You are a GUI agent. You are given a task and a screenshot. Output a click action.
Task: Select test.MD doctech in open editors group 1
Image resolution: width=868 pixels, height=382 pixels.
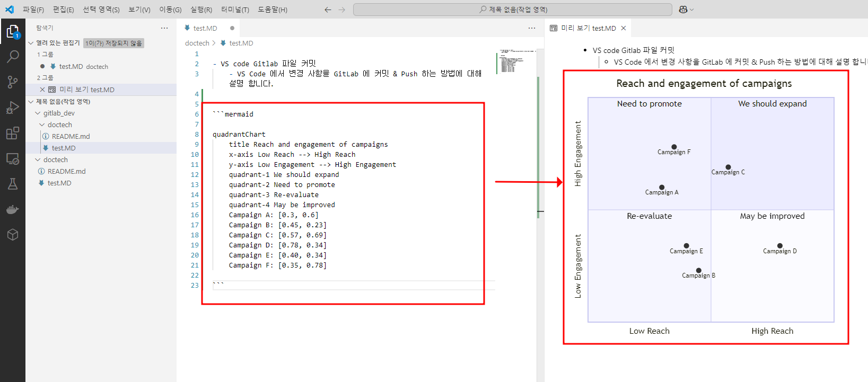(x=101, y=66)
